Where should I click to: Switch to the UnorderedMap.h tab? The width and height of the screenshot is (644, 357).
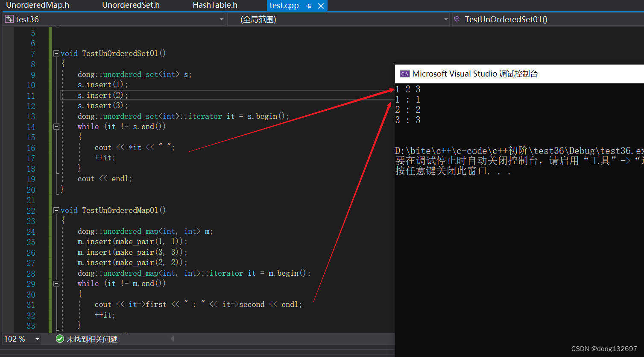click(x=38, y=5)
